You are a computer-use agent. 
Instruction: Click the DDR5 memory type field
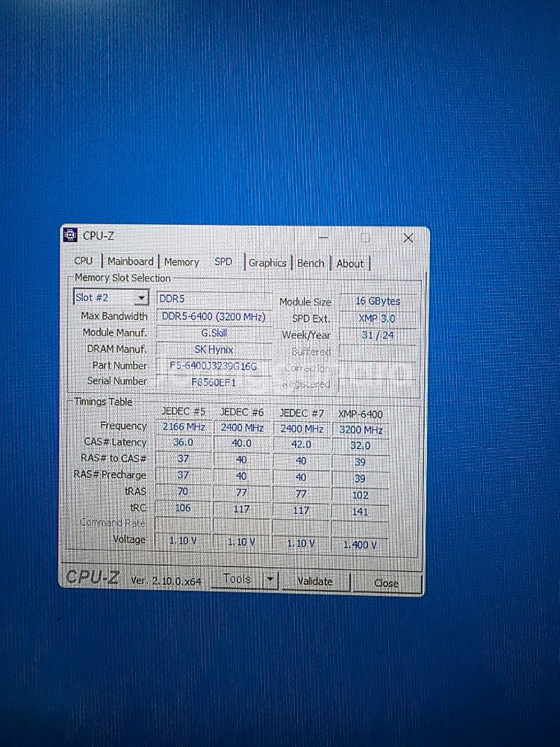(214, 298)
